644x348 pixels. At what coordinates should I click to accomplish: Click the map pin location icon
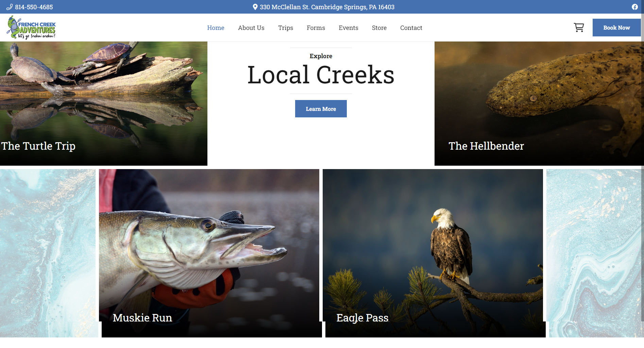(255, 7)
